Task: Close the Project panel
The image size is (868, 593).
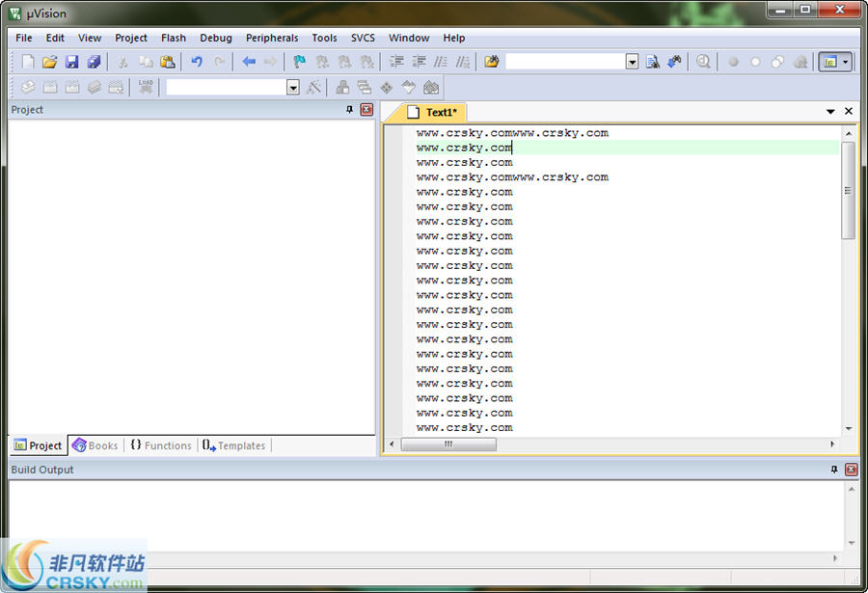Action: click(366, 110)
